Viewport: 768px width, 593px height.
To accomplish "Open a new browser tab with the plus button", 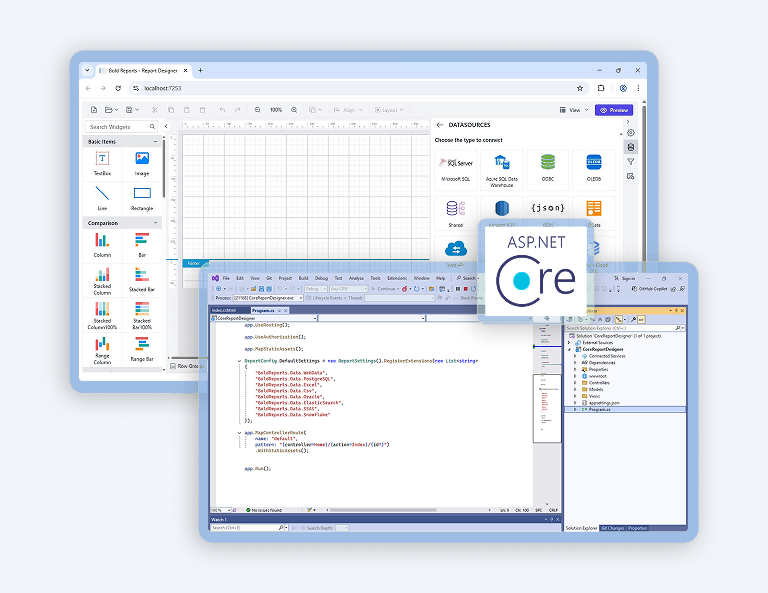I will pos(200,71).
